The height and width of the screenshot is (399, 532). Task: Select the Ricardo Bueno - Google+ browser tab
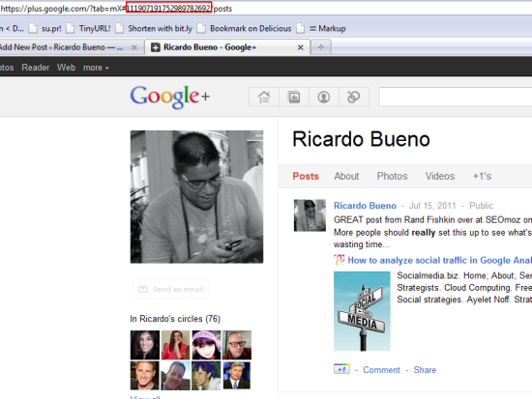227,47
